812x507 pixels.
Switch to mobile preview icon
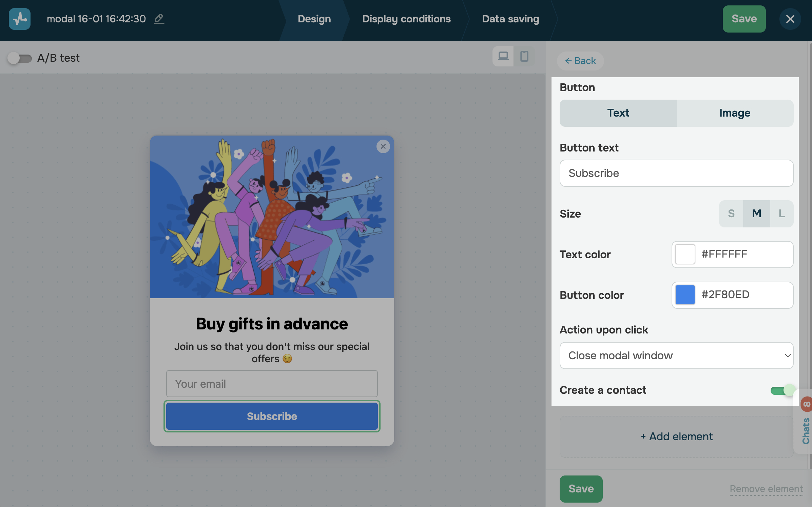tap(524, 56)
